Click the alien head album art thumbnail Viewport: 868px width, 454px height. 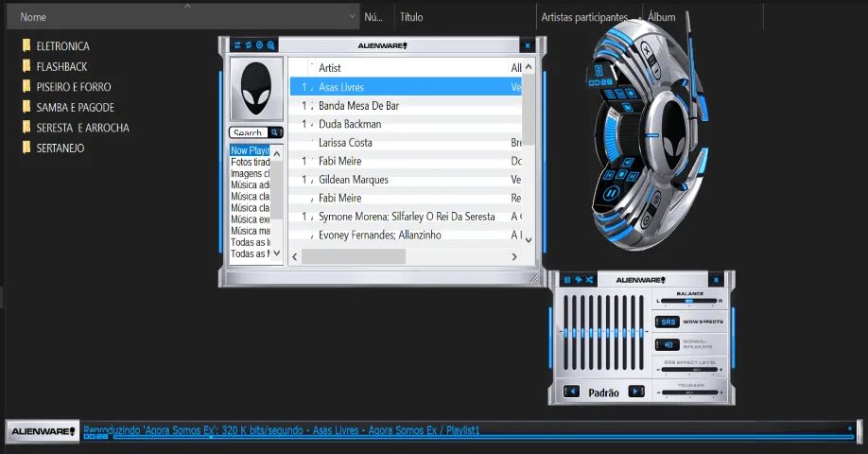pyautogui.click(x=256, y=89)
